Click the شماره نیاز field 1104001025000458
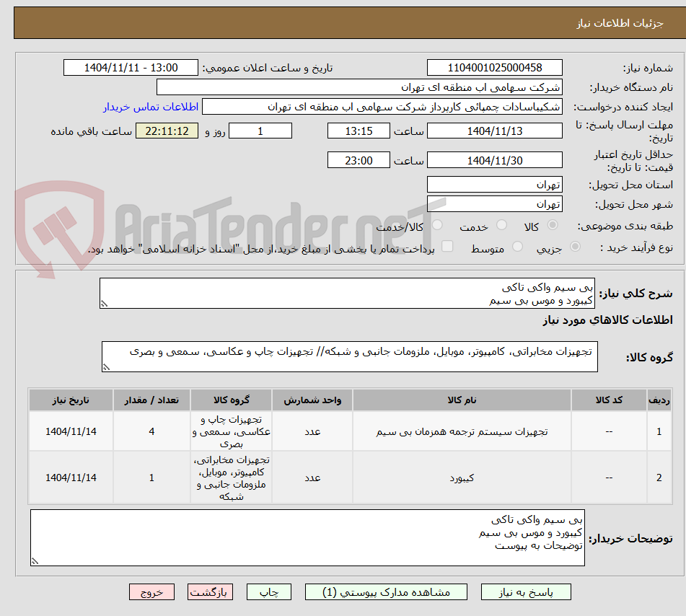 point(494,68)
